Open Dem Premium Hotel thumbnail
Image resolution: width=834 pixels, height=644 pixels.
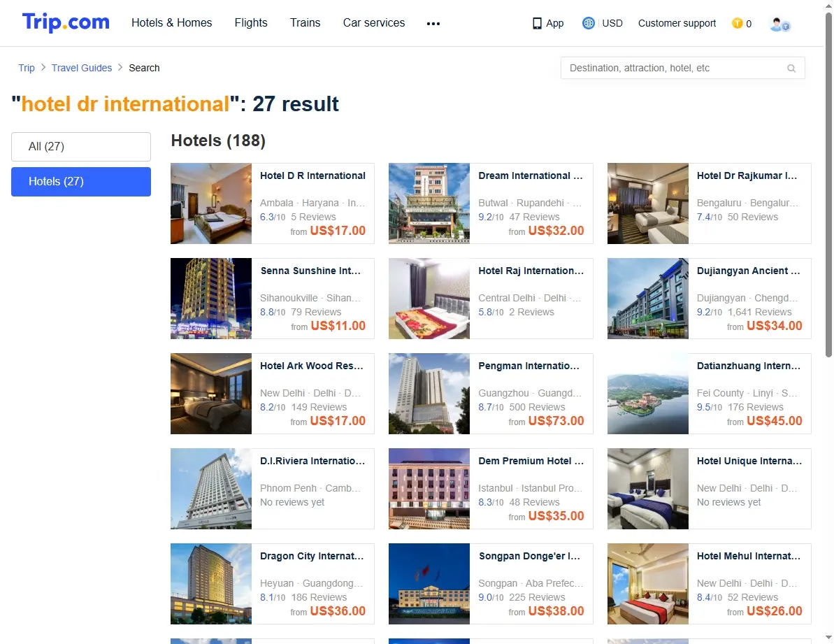pyautogui.click(x=429, y=489)
